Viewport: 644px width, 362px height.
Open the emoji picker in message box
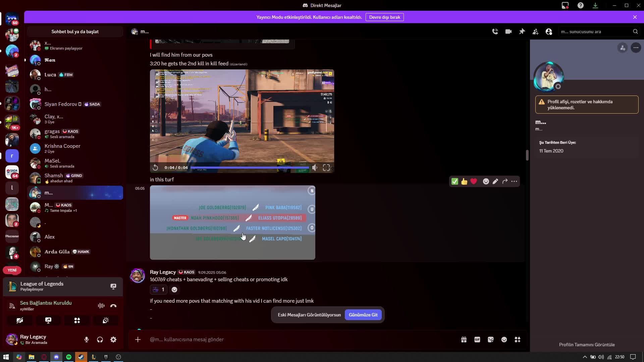(504, 340)
